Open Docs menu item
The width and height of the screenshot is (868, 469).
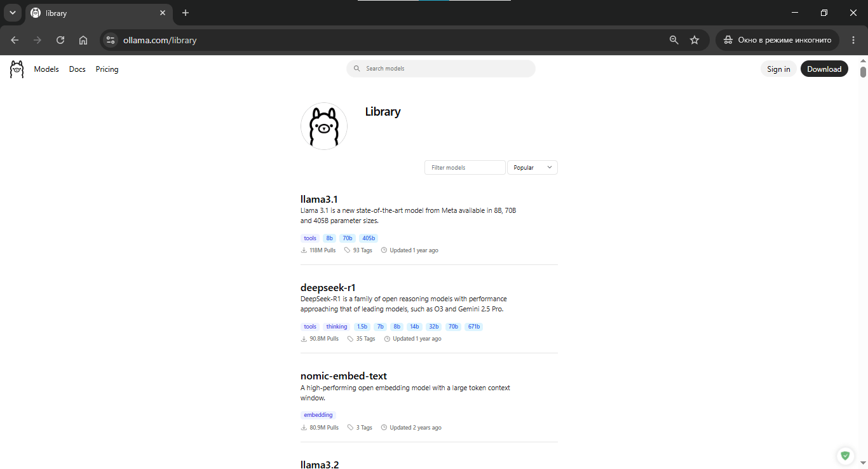[78, 69]
